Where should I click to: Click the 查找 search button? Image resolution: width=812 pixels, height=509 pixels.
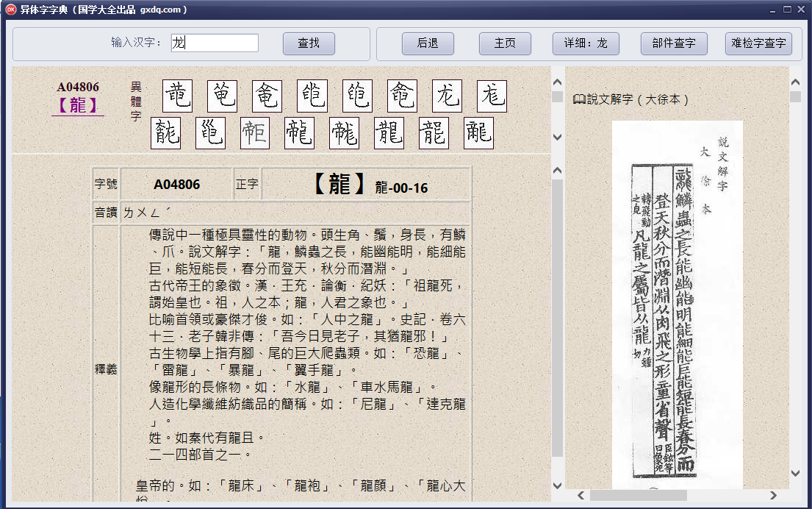click(x=309, y=43)
